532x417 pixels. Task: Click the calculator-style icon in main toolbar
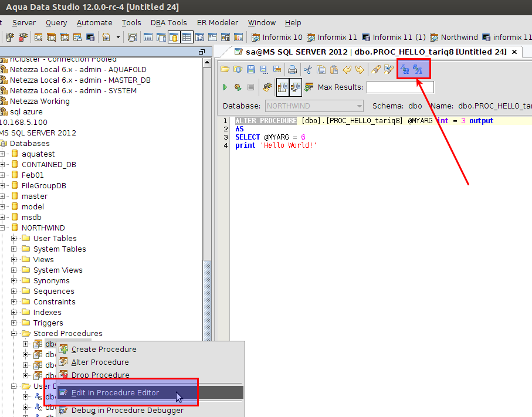click(x=132, y=37)
